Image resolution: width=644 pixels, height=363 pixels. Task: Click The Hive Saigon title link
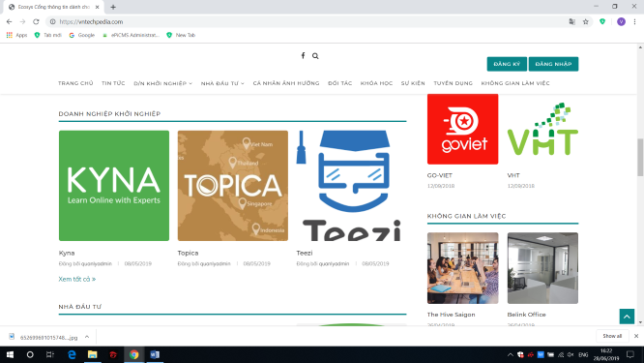pyautogui.click(x=451, y=315)
